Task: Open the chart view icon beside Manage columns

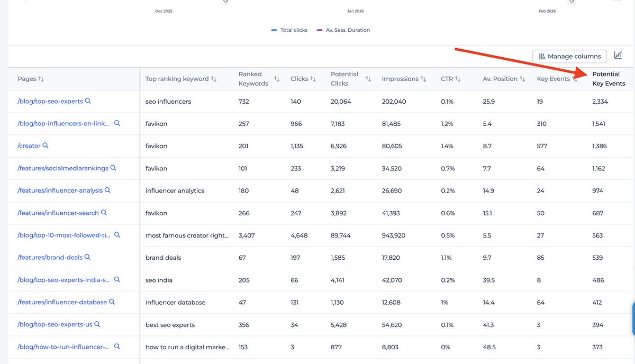Action: [x=618, y=56]
